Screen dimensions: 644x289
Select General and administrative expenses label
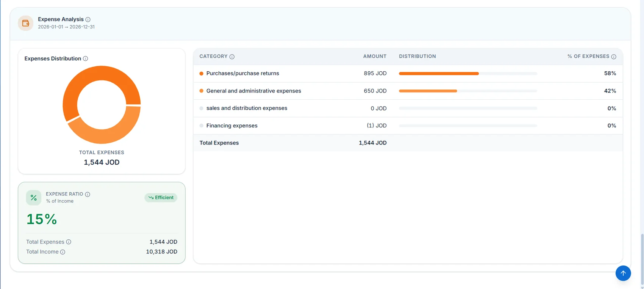coord(254,91)
